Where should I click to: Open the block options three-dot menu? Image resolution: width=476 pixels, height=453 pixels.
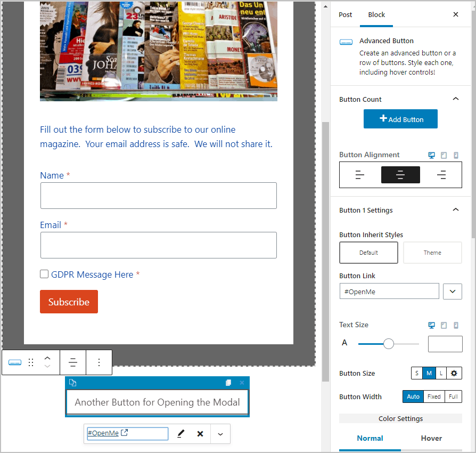click(x=99, y=362)
